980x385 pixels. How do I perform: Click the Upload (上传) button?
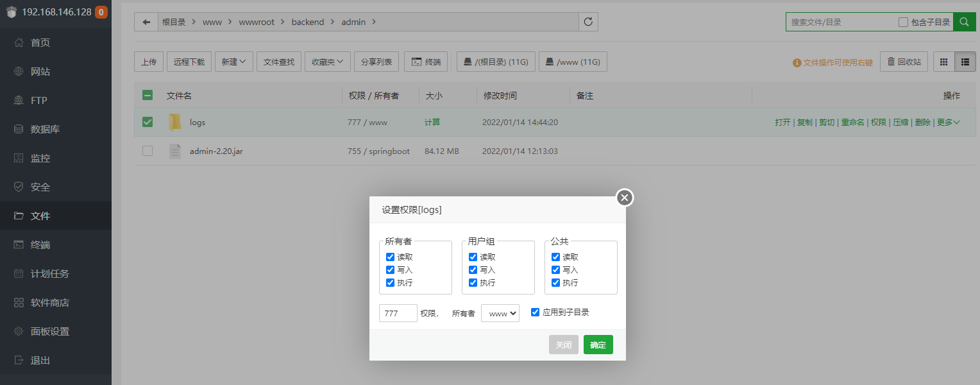(149, 62)
